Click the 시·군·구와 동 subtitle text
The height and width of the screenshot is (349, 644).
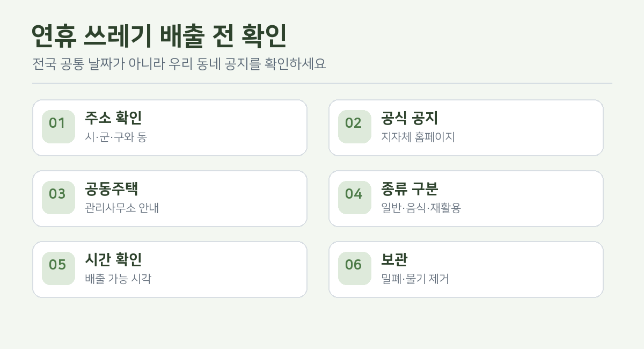(x=116, y=137)
